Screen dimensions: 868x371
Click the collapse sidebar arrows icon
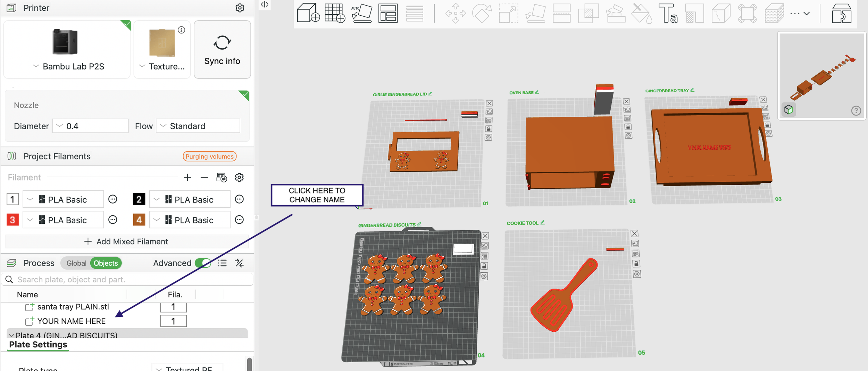265,5
